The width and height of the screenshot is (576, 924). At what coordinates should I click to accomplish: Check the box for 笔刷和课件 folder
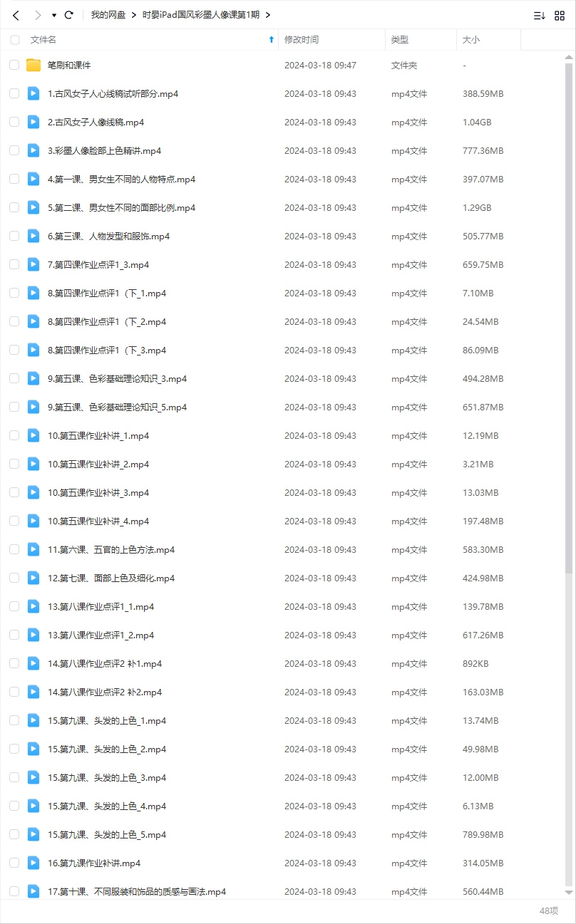coord(14,66)
